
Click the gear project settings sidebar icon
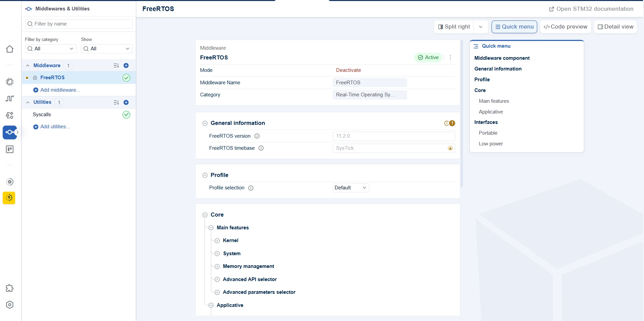click(x=10, y=182)
